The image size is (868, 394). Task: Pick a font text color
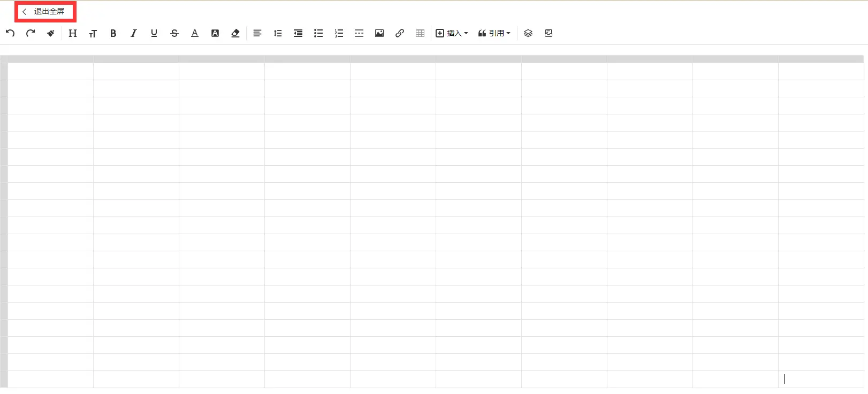click(x=195, y=33)
